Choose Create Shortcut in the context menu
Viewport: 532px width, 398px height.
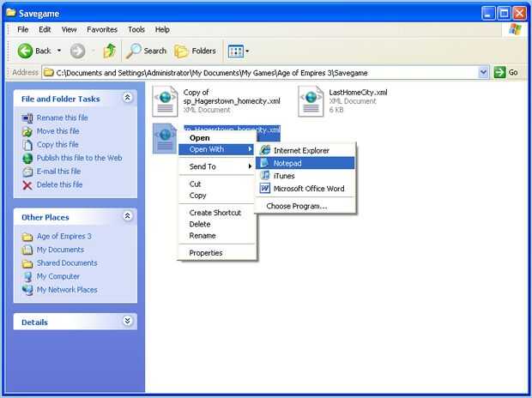(x=216, y=213)
